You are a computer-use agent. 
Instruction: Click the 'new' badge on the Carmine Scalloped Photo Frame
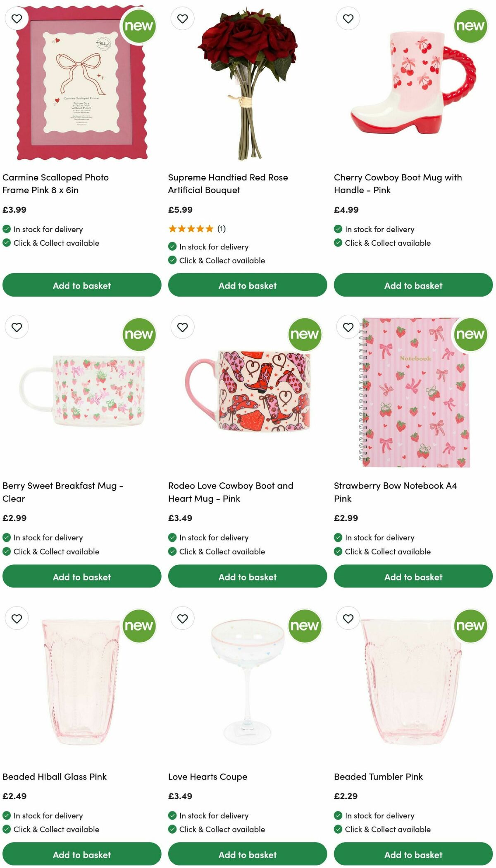[x=139, y=26]
